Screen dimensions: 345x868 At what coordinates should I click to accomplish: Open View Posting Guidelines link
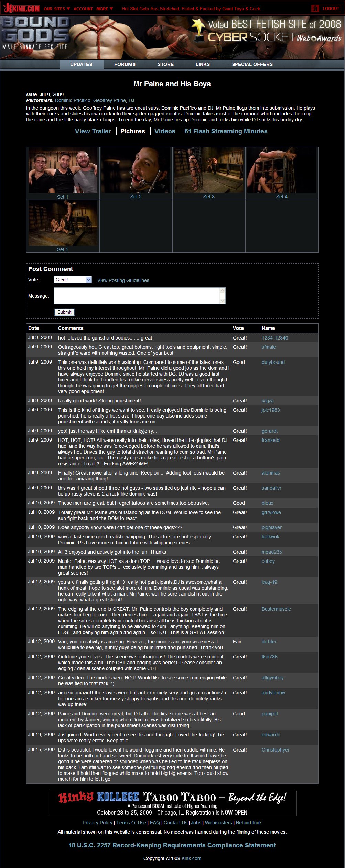(x=123, y=280)
